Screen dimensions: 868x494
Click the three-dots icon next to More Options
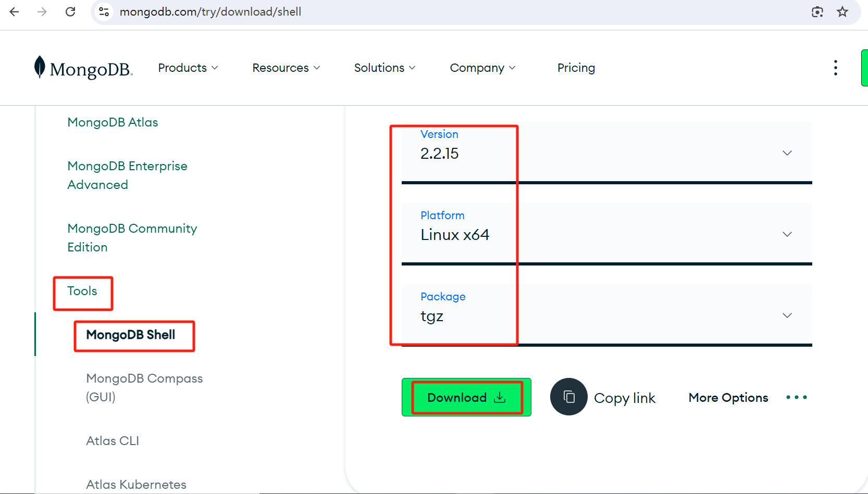[x=797, y=397]
